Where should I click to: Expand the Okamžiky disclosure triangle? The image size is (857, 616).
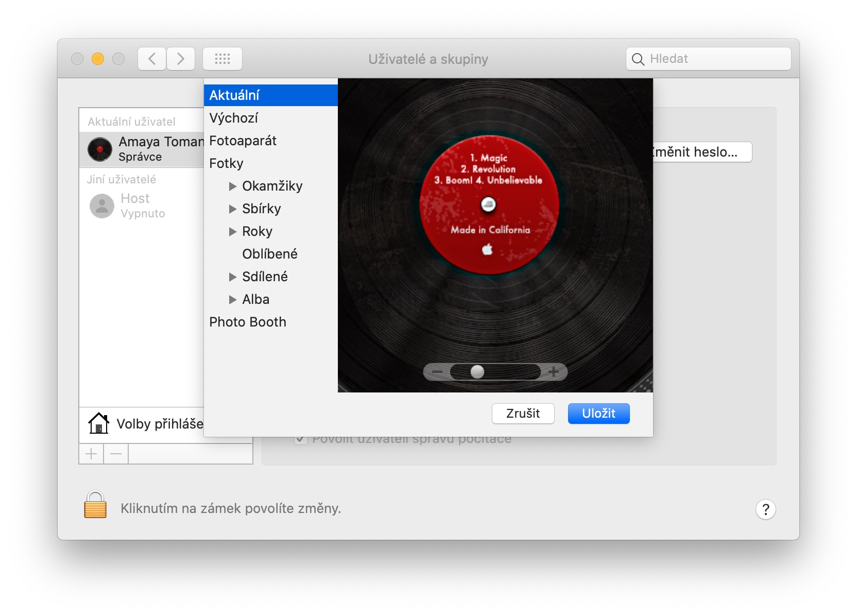tap(232, 186)
